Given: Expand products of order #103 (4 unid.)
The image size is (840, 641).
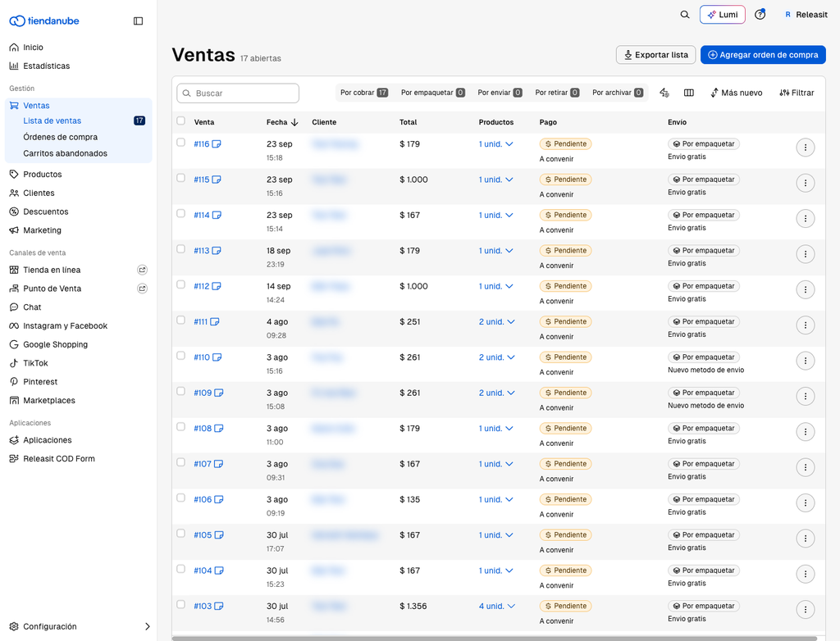Looking at the screenshot, I should click(496, 607).
